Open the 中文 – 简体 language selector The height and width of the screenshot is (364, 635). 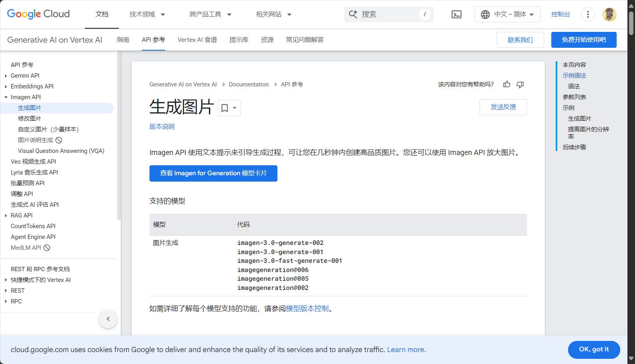coord(507,14)
